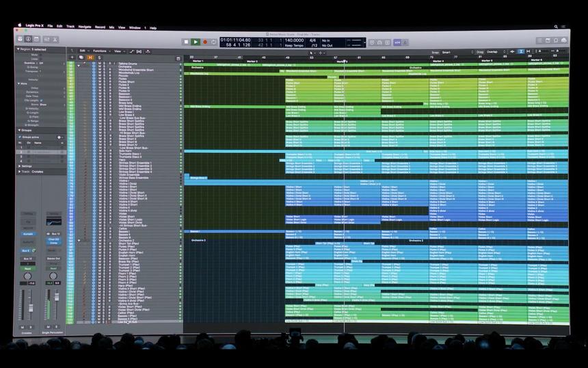Collapse the Region inspector disclosure triangle
This screenshot has height=368, width=588.
click(18, 49)
